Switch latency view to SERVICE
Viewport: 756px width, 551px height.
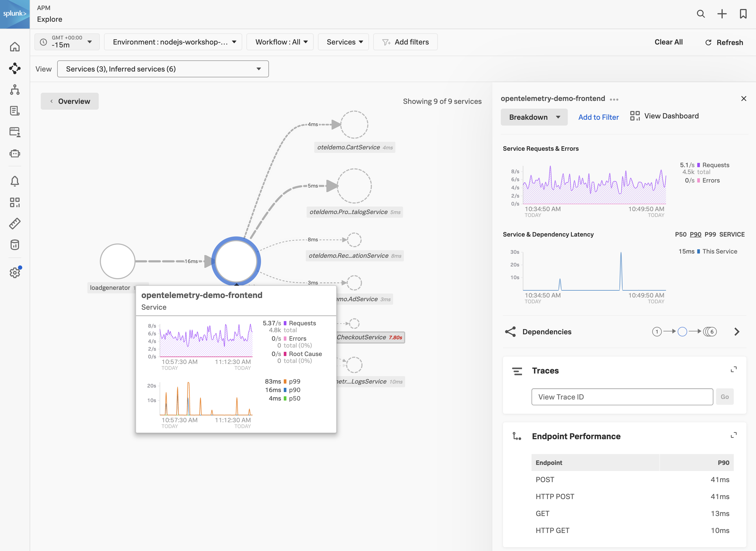pyautogui.click(x=732, y=234)
